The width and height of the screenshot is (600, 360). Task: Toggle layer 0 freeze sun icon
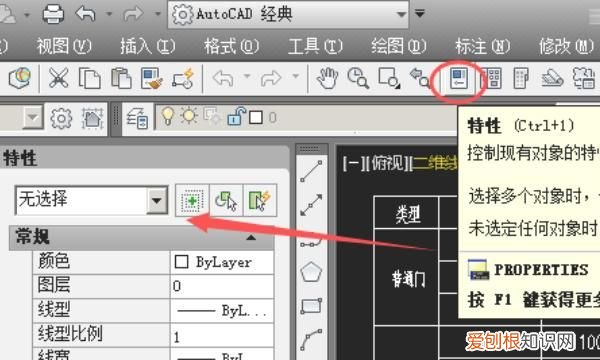point(189,116)
